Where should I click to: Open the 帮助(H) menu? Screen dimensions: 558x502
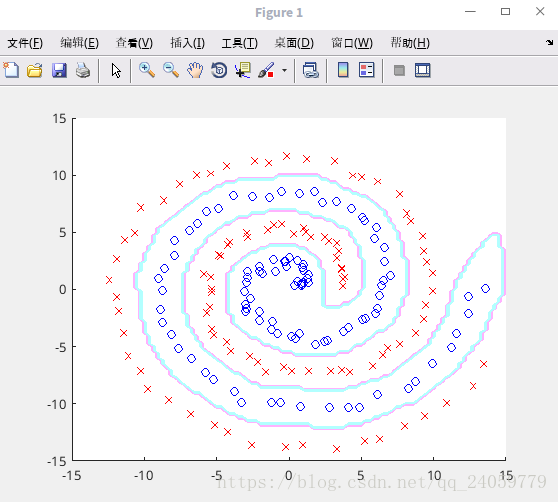point(410,43)
